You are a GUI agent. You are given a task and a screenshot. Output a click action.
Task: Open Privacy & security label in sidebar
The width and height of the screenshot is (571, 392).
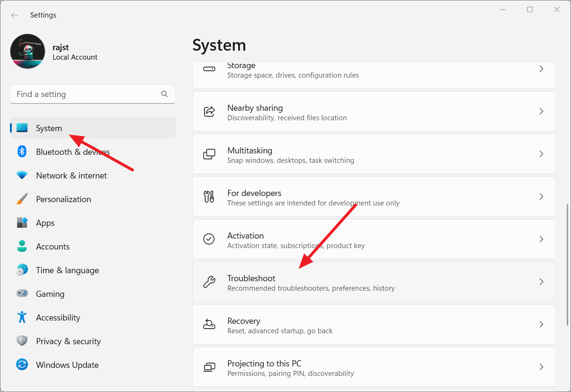tap(68, 341)
